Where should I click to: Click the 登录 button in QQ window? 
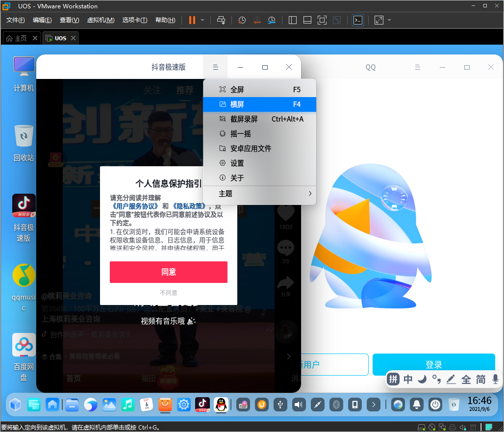(x=433, y=364)
